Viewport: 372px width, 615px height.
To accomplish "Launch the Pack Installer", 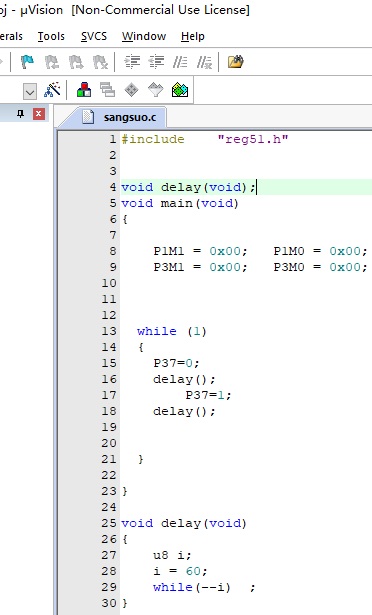I will [x=180, y=90].
